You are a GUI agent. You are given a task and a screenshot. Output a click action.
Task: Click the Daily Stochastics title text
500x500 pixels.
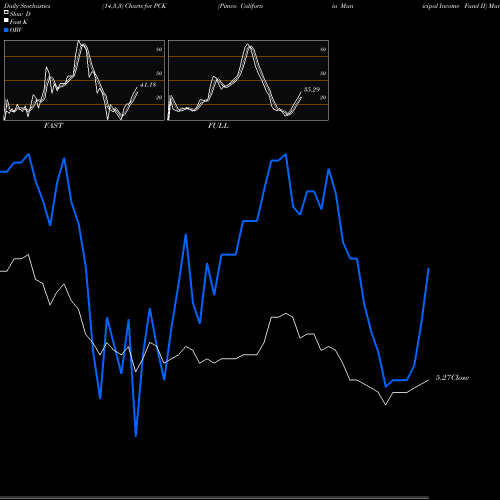[x=27, y=6]
